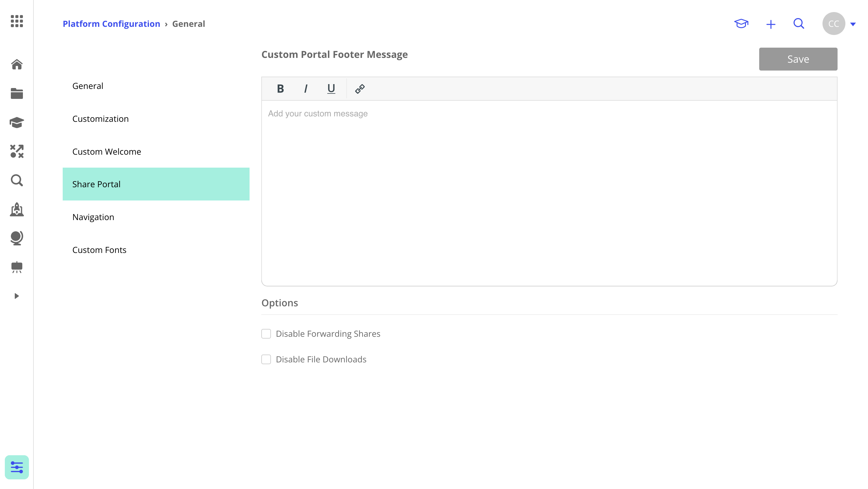Click the rocket launch icon in sidebar
Viewport: 868px width, 489px height.
pyautogui.click(x=17, y=209)
